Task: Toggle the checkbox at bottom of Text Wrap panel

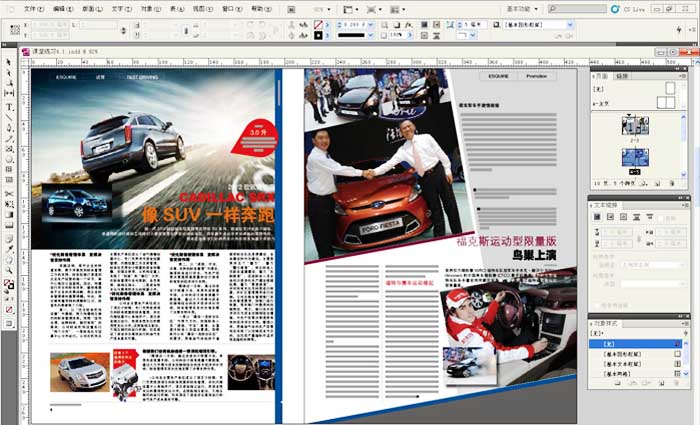Action: click(x=597, y=305)
